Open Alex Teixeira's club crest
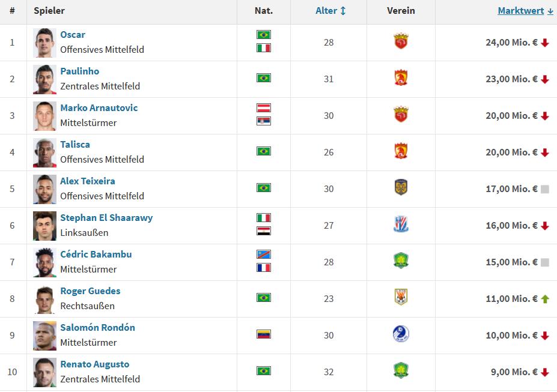The width and height of the screenshot is (557, 392). tap(401, 188)
